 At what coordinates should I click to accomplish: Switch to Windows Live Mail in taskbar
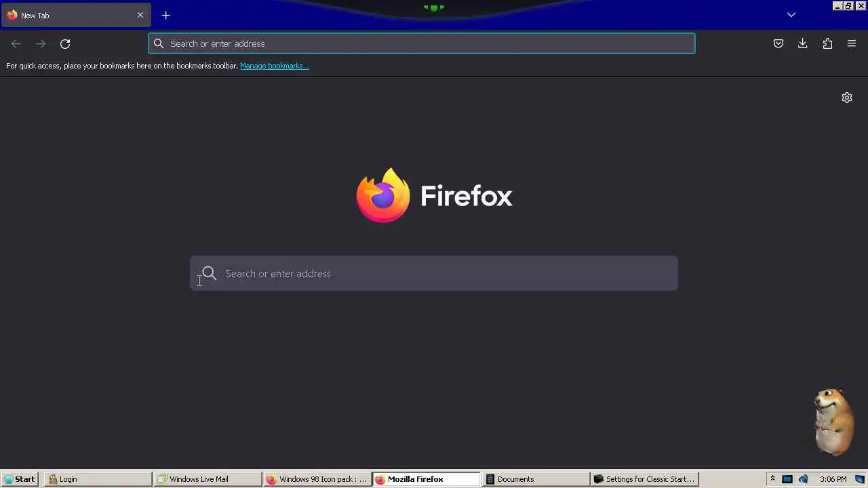coord(208,479)
